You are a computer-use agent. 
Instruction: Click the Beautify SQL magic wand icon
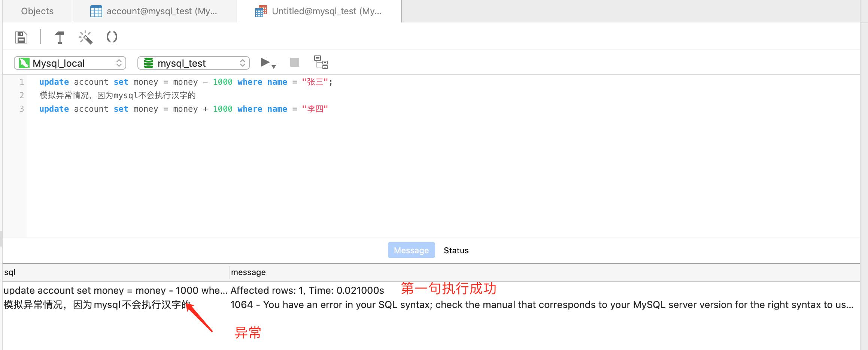point(85,37)
